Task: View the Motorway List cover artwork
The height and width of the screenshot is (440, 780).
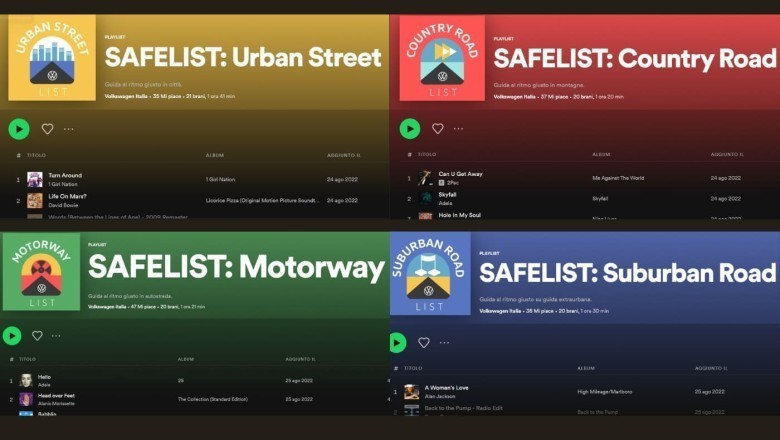Action: 41,272
